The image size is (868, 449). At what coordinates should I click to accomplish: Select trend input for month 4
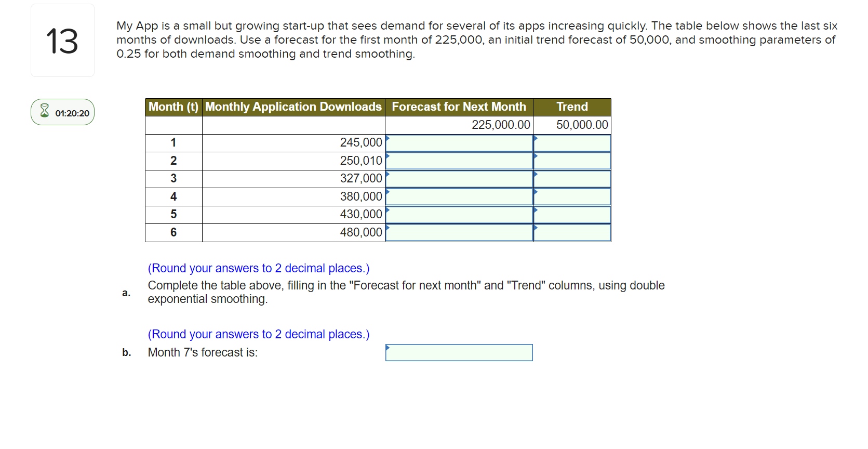572,196
